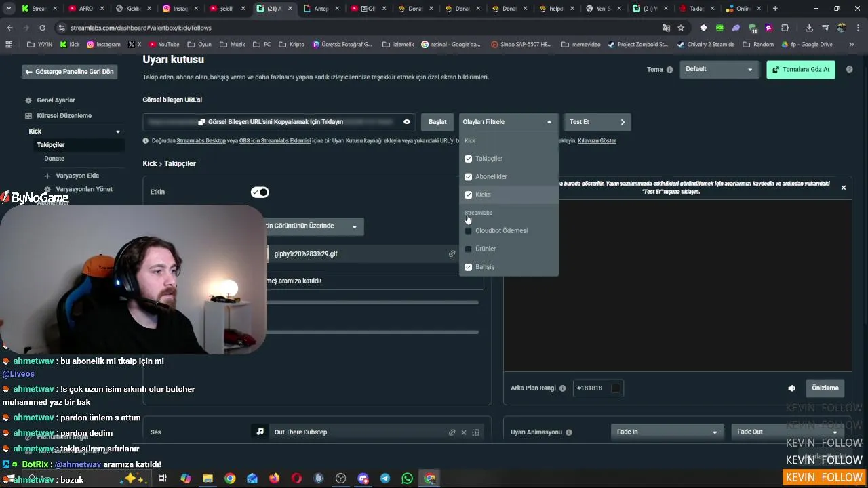Click info icon beside Arka Plan Rengi
This screenshot has height=488, width=868.
pyautogui.click(x=562, y=388)
